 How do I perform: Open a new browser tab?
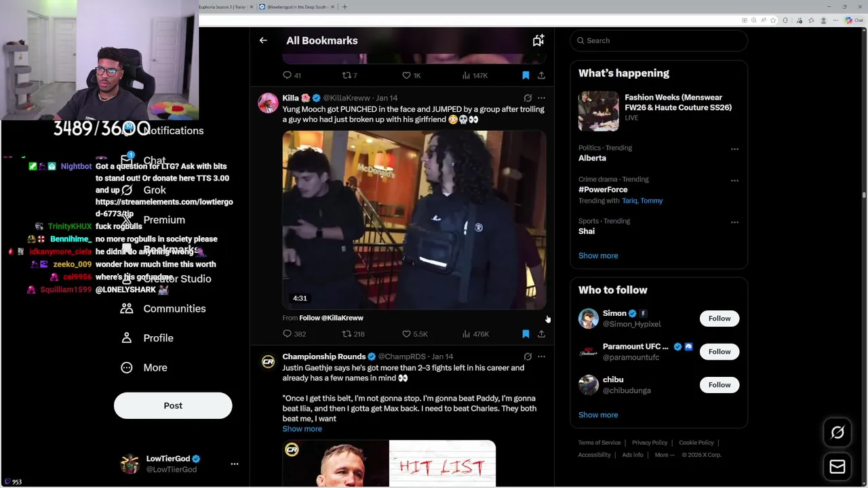(x=344, y=7)
